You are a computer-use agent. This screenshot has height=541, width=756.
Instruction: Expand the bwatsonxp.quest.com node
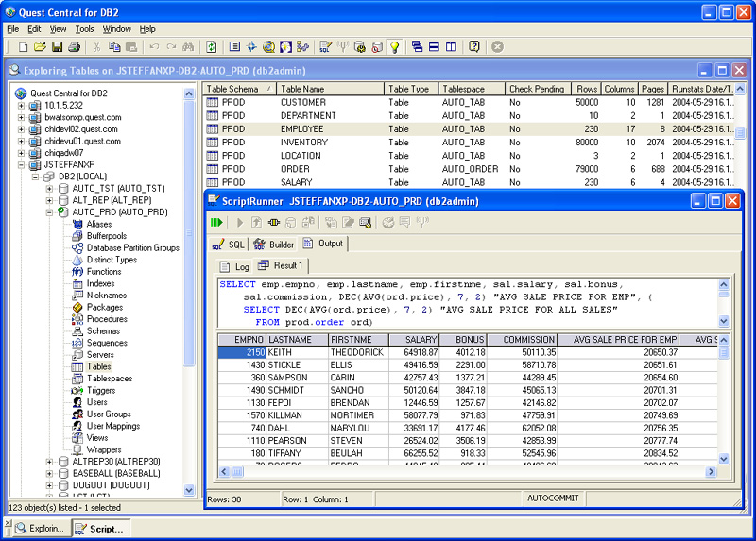click(21, 117)
